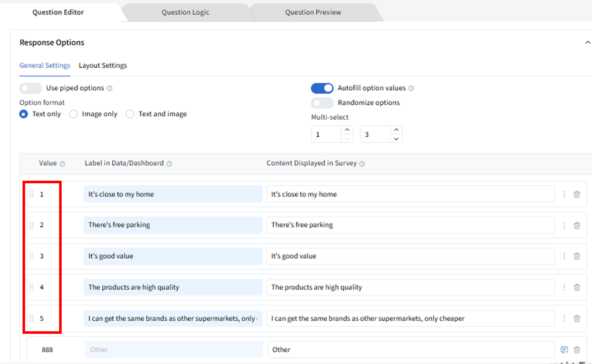Switch to the Question Logic tab
Screen dimensions: 592x364
click(185, 12)
